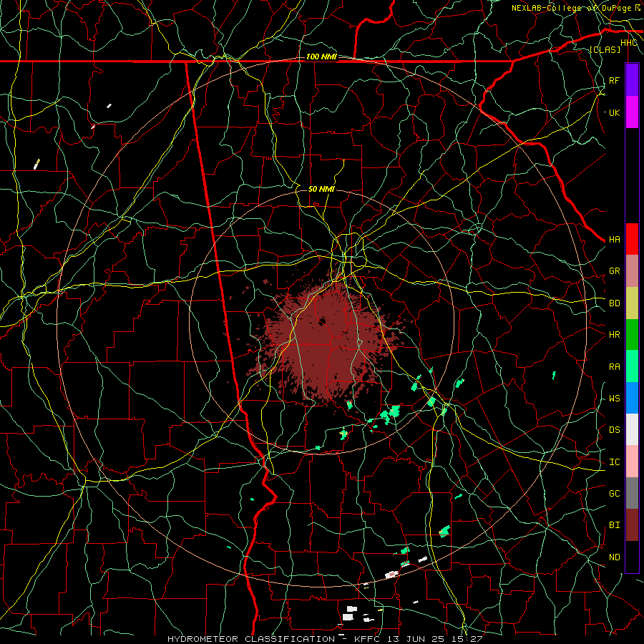Click the 'RF' legend label
The width and height of the screenshot is (644, 644).
[614, 80]
